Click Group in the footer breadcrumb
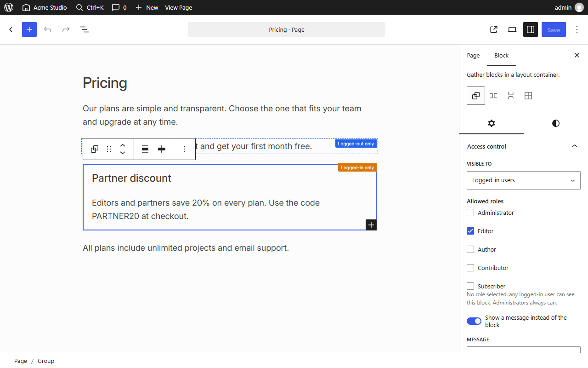Screen dimensions: 588x368 click(46, 361)
